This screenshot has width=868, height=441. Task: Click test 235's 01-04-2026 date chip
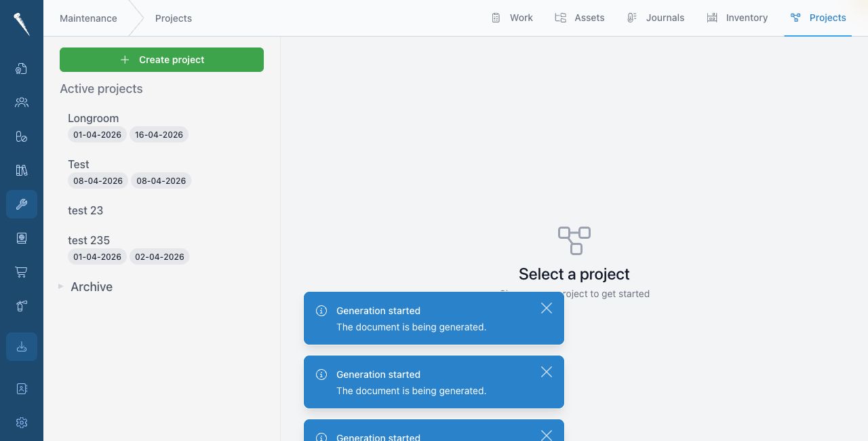pos(97,256)
